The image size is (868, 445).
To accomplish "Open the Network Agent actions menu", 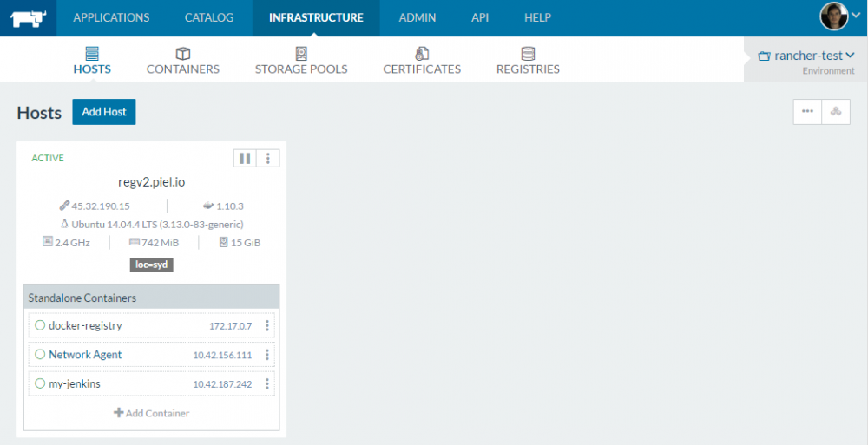I will tap(266, 354).
